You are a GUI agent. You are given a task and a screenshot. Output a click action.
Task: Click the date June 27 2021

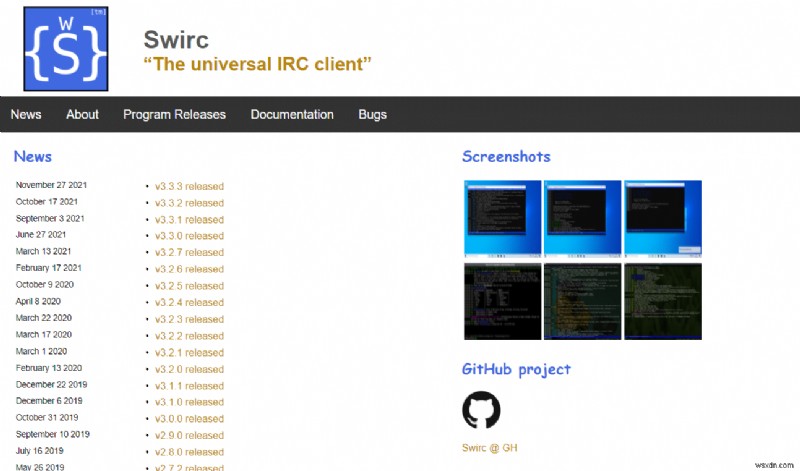pos(41,235)
